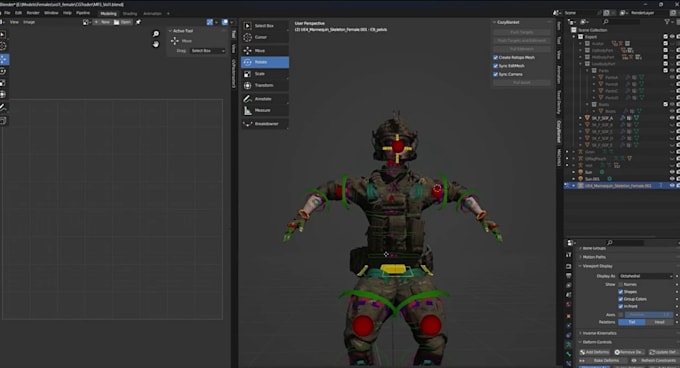The width and height of the screenshot is (680, 368).
Task: Open the File menu
Action: click(x=7, y=13)
